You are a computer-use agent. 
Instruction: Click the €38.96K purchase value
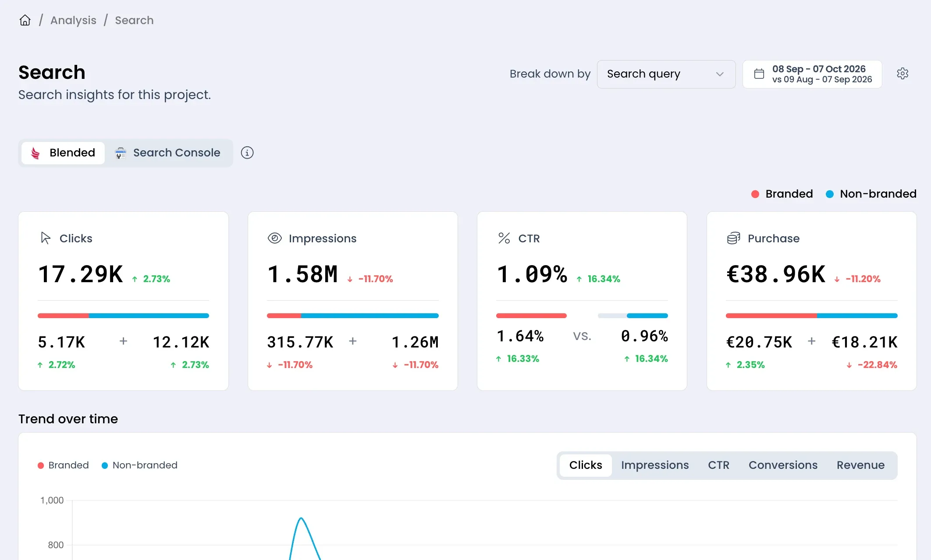776,275
